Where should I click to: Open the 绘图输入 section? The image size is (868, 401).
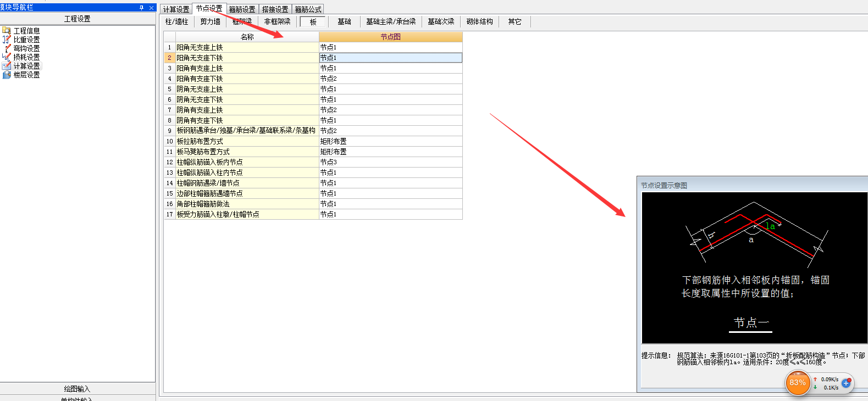click(78, 388)
